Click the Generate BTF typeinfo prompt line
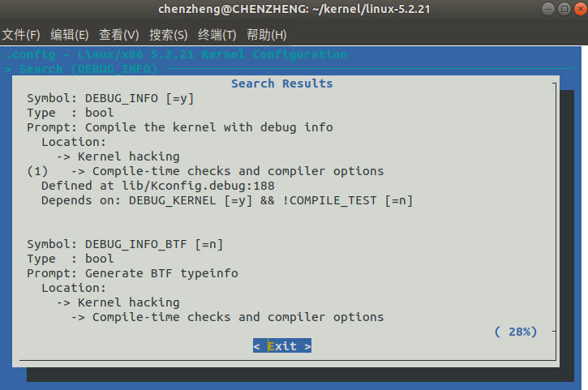The height and width of the screenshot is (390, 588). pyautogui.click(x=132, y=273)
